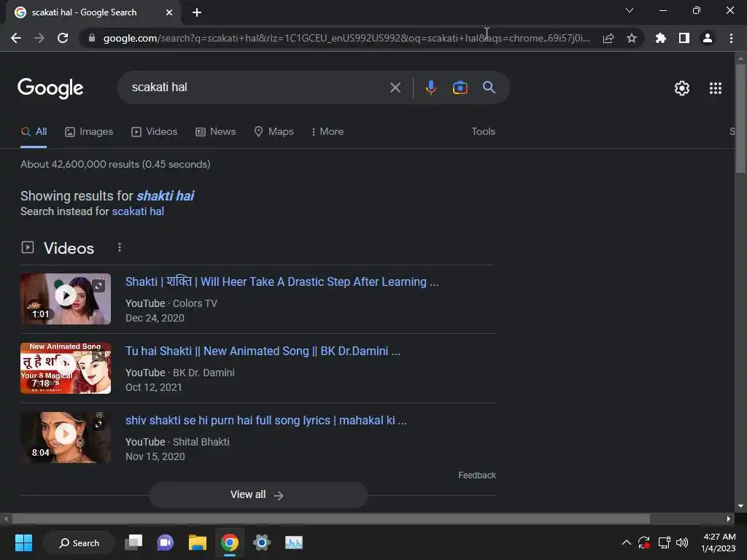747x560 pixels.
Task: Open the clock showing 4:27 AM
Action: [719, 542]
